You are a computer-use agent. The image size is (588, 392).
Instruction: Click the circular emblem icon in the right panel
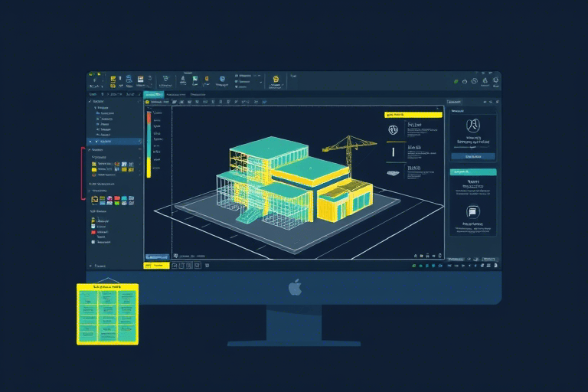(x=472, y=125)
